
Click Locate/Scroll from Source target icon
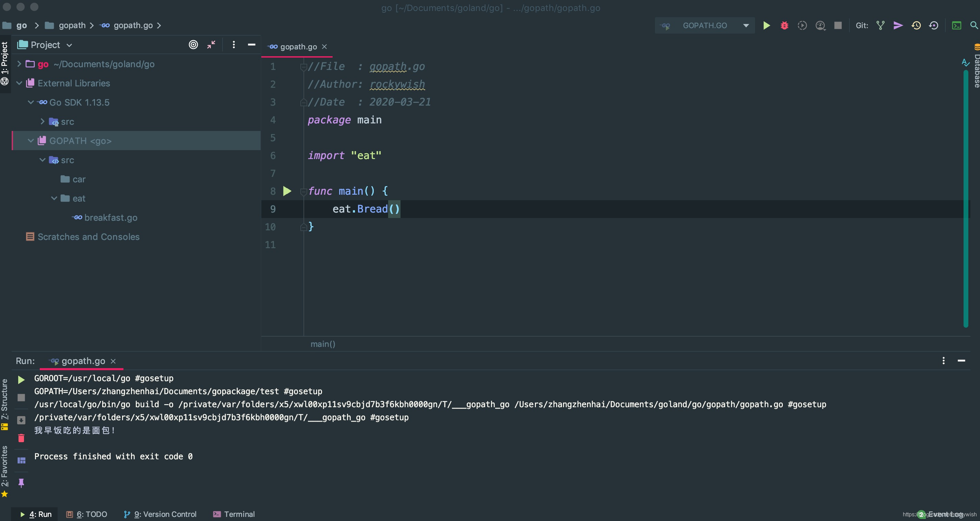[x=193, y=45]
